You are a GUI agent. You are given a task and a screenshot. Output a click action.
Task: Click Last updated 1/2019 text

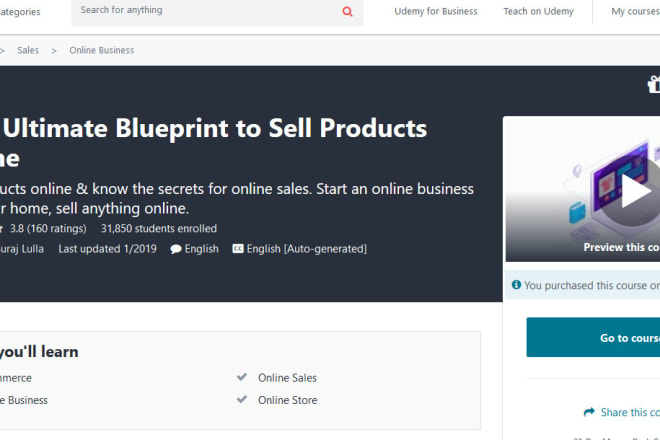click(x=107, y=249)
